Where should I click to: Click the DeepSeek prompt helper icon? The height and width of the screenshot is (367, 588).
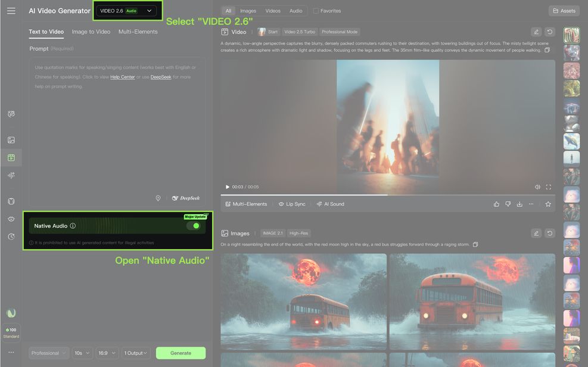click(x=186, y=198)
